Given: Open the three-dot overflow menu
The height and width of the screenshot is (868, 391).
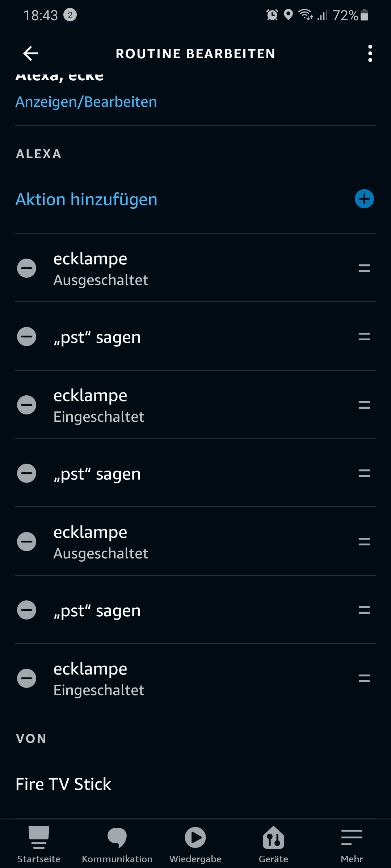Looking at the screenshot, I should pos(370,54).
